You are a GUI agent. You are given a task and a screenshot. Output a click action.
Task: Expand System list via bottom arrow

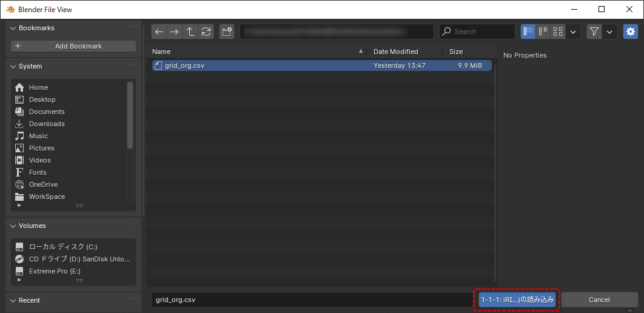pyautogui.click(x=19, y=205)
